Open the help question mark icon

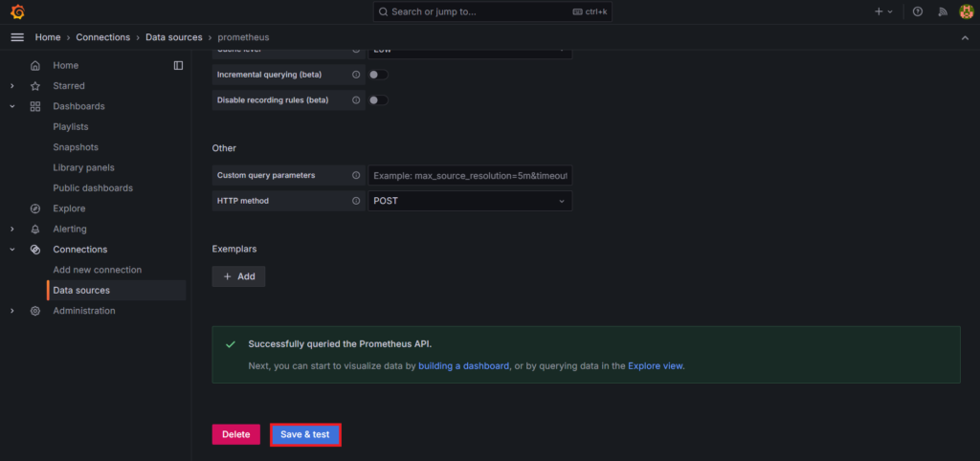pyautogui.click(x=918, y=11)
